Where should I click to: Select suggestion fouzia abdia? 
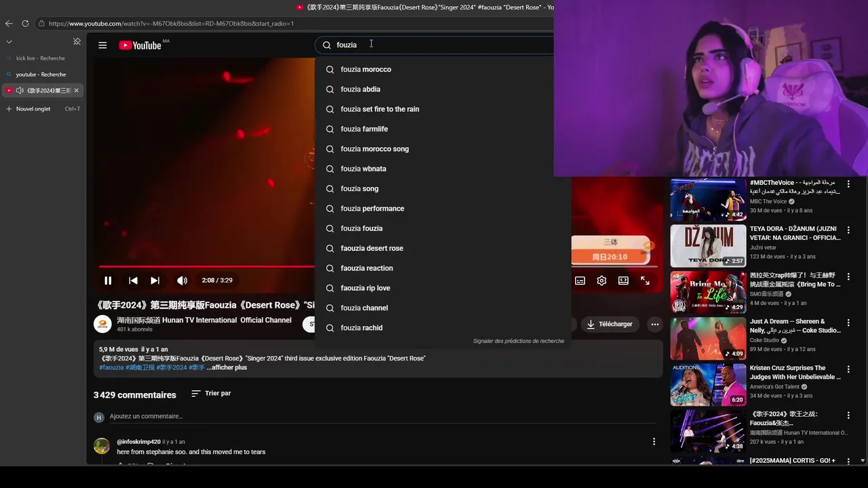[x=443, y=89]
